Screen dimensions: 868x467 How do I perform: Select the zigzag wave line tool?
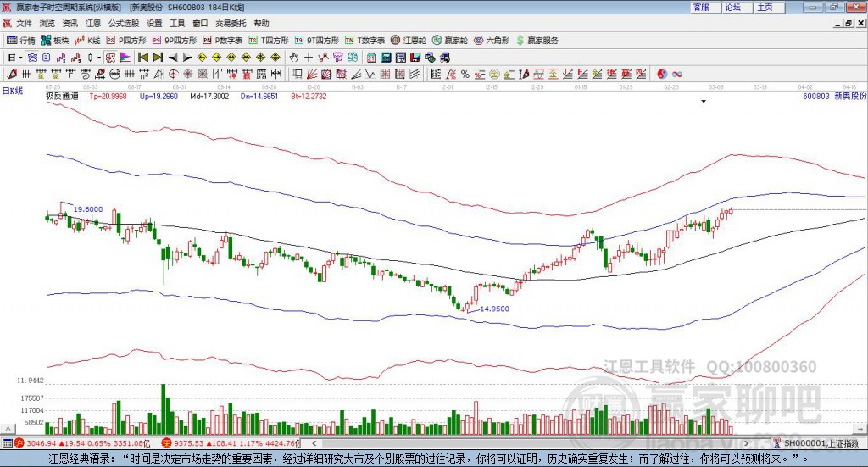tap(370, 74)
